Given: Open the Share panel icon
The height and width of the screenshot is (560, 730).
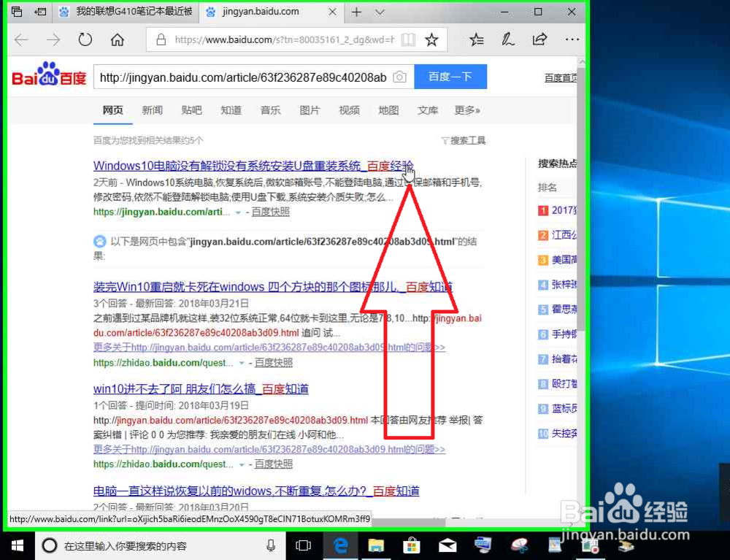Looking at the screenshot, I should 539,41.
